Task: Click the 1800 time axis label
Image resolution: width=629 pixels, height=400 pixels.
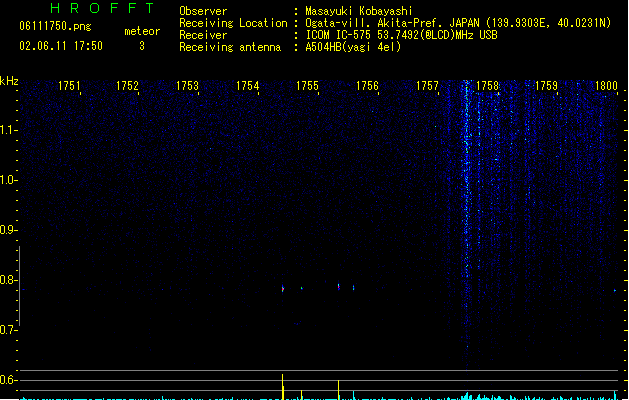Action: (606, 86)
